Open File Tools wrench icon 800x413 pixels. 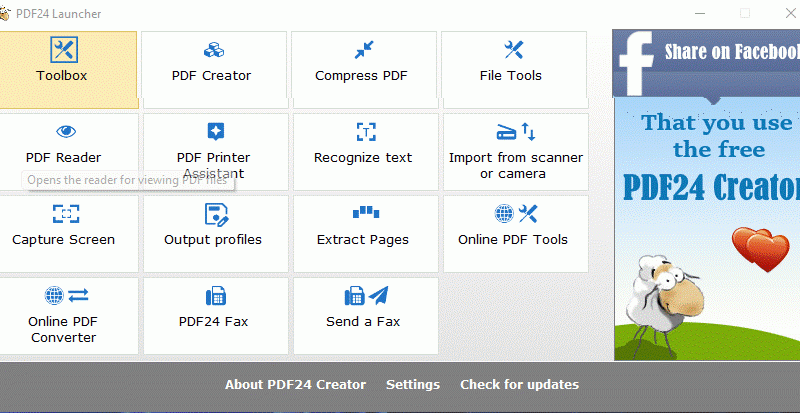coord(514,50)
